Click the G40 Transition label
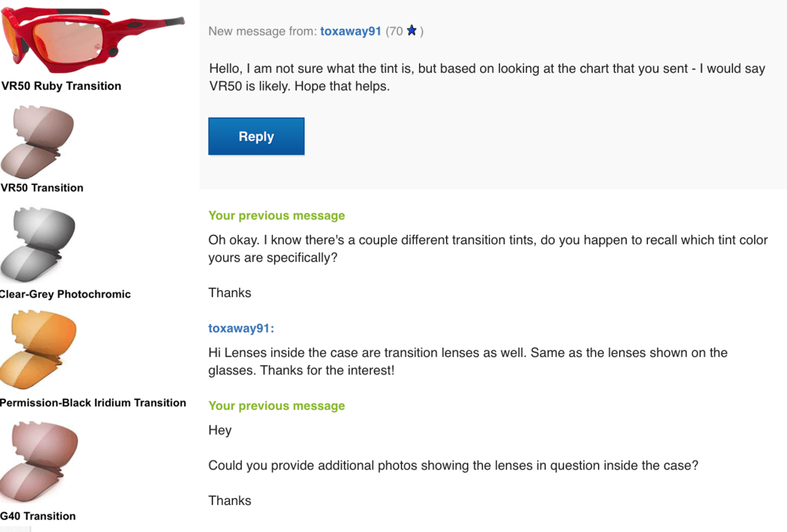This screenshot has height=532, width=787. (38, 516)
